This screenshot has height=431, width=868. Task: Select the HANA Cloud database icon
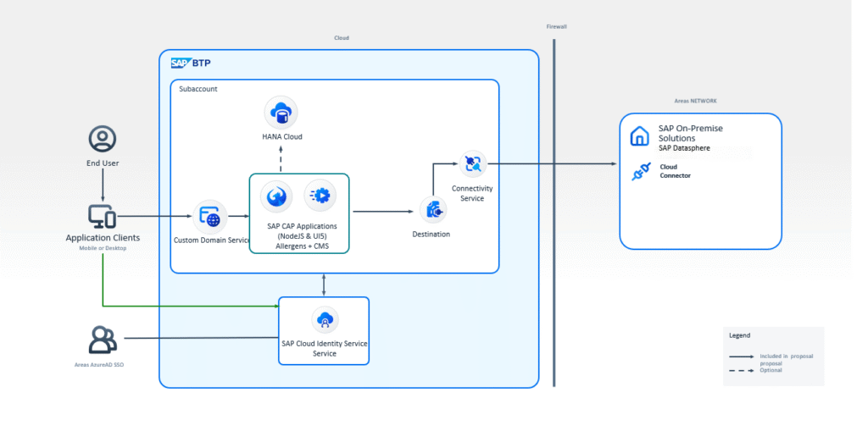(281, 113)
